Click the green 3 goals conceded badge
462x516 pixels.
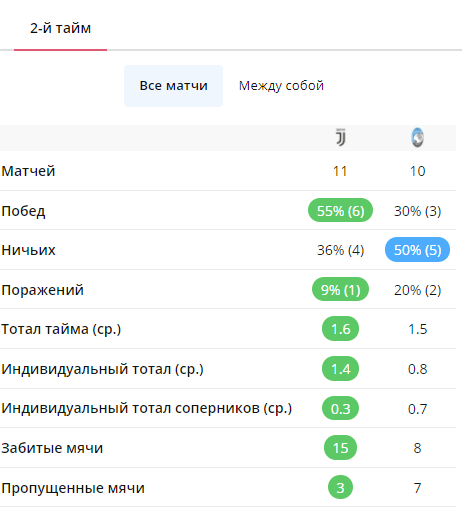pos(340,487)
